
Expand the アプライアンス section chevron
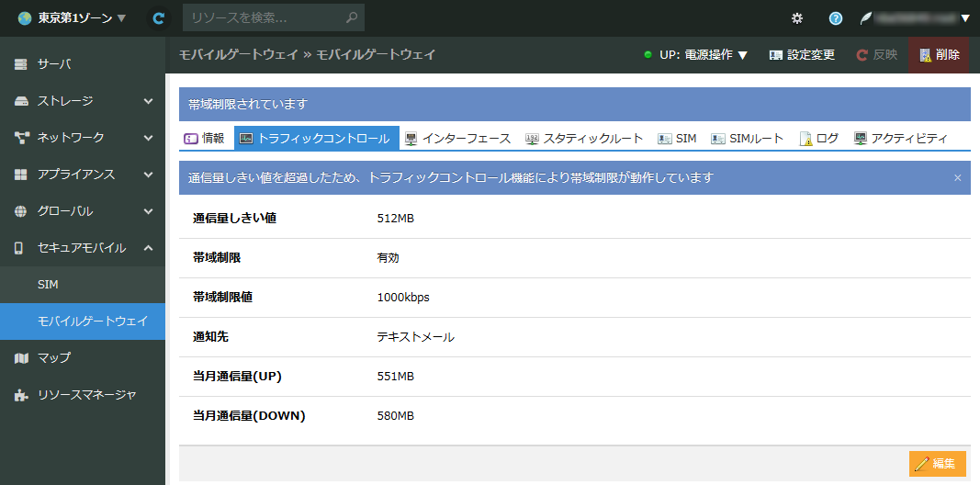(148, 175)
